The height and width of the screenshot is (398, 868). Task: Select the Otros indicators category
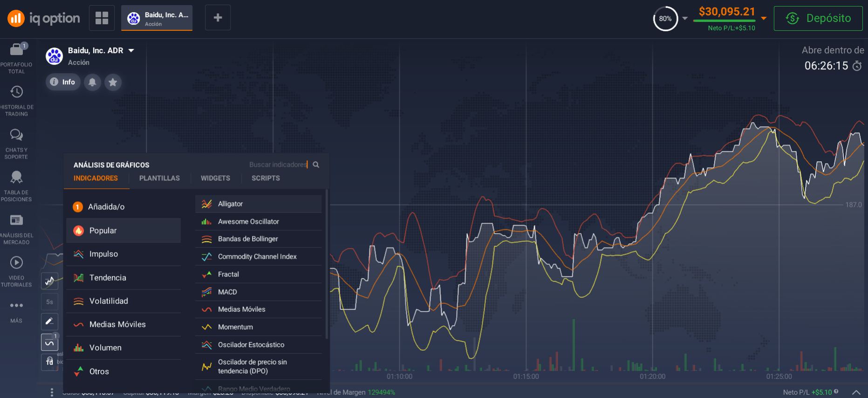click(x=123, y=371)
